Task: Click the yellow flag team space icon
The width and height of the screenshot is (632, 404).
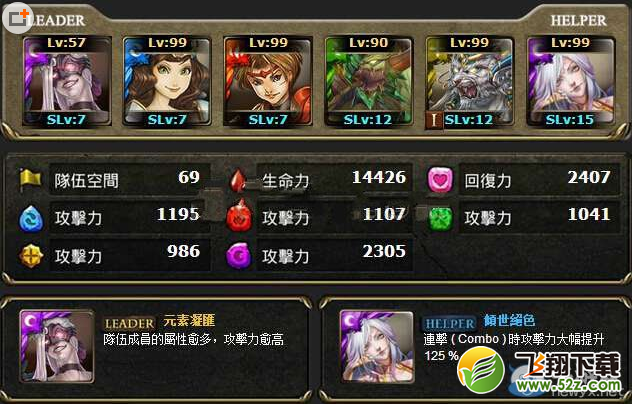Action: (31, 179)
